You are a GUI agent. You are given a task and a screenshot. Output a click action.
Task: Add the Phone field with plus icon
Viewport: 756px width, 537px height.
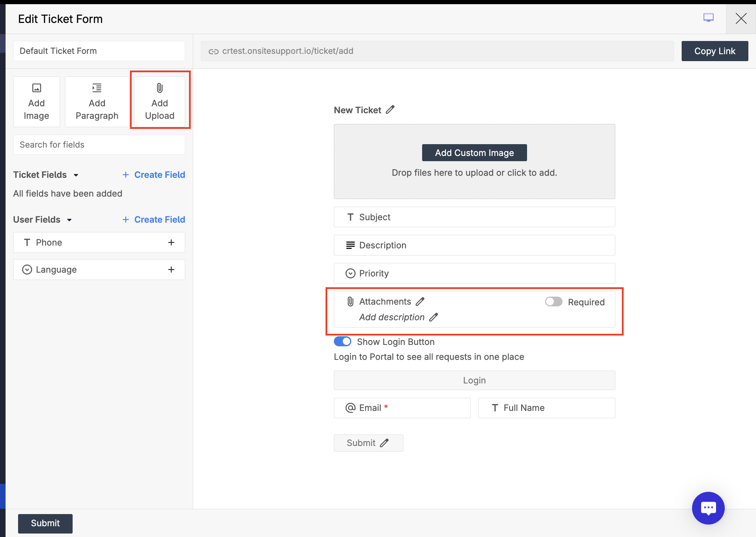171,242
